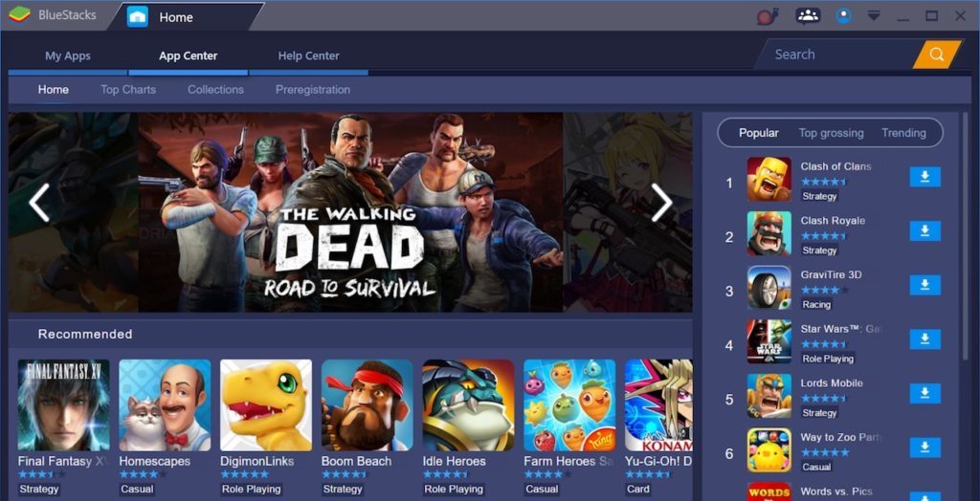Click the Card tag under Yu-Gi-Oh!
Screen dimensions: 980x501
(638, 489)
